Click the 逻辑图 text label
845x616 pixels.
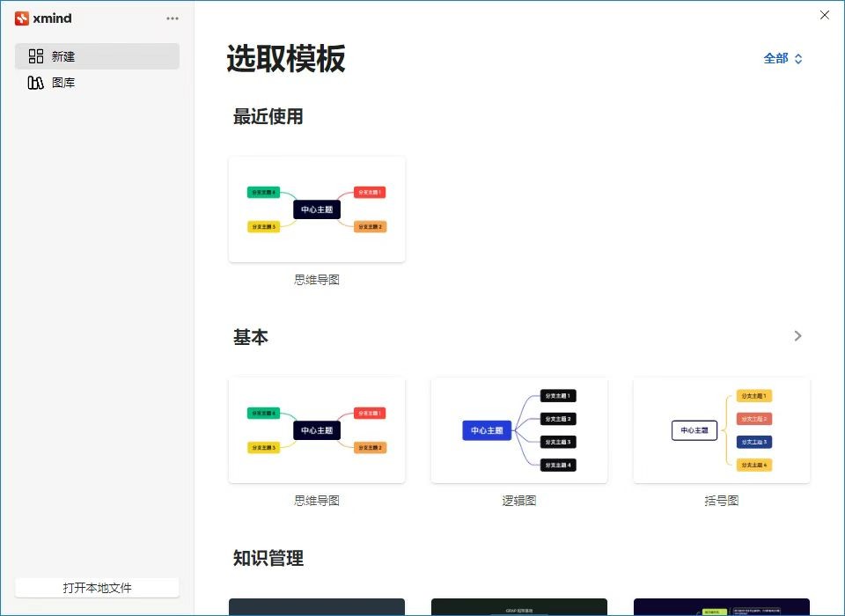click(x=519, y=501)
